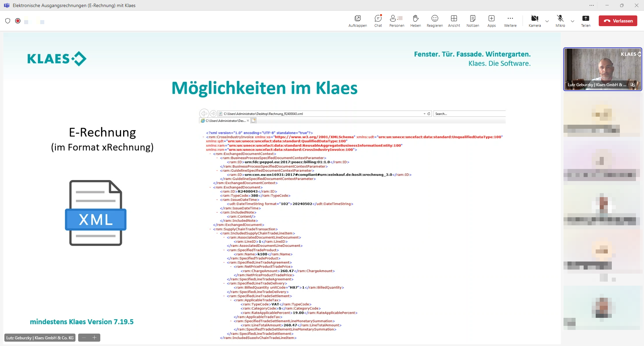The height and width of the screenshot is (346, 644).
Task: Collapse the rsm:SupplyChainTradeTransaction node
Action: click(x=210, y=229)
